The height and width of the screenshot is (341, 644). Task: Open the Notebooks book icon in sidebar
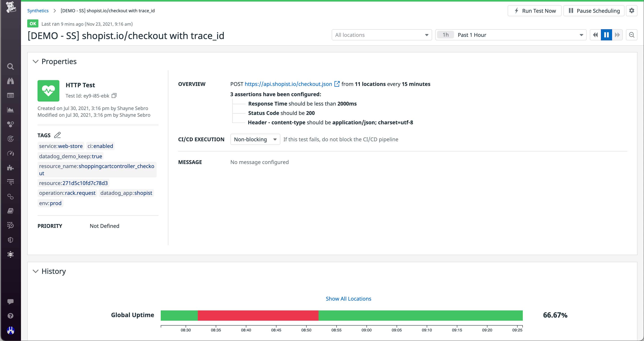pos(10,211)
